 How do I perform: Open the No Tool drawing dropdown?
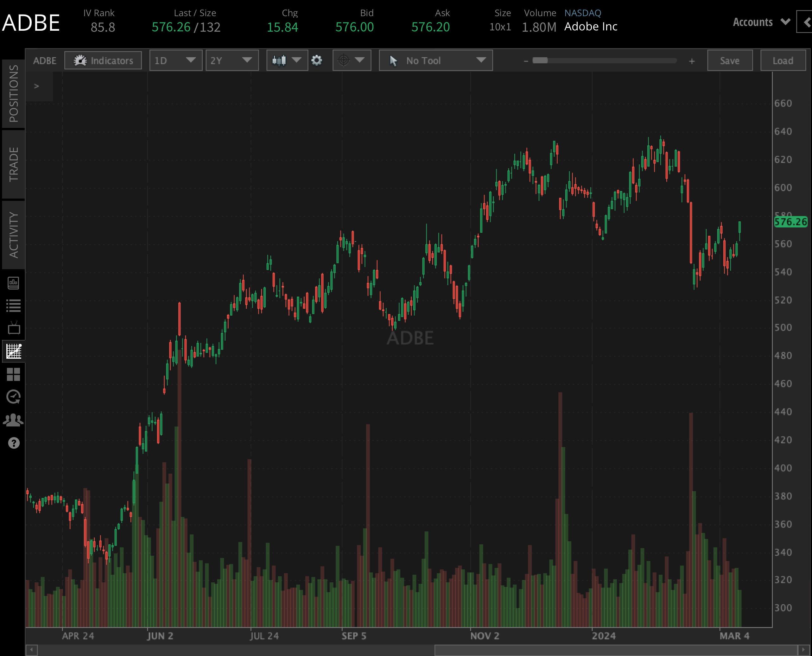pos(435,60)
